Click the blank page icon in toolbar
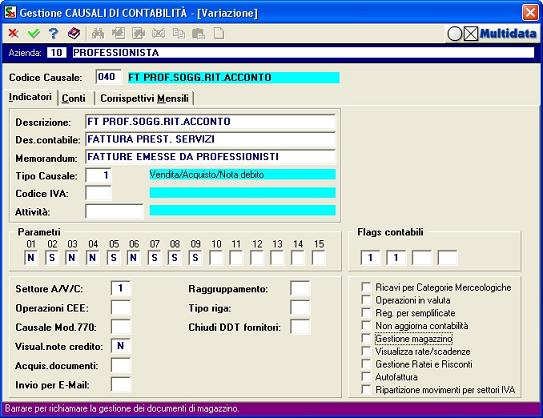 coord(219,33)
